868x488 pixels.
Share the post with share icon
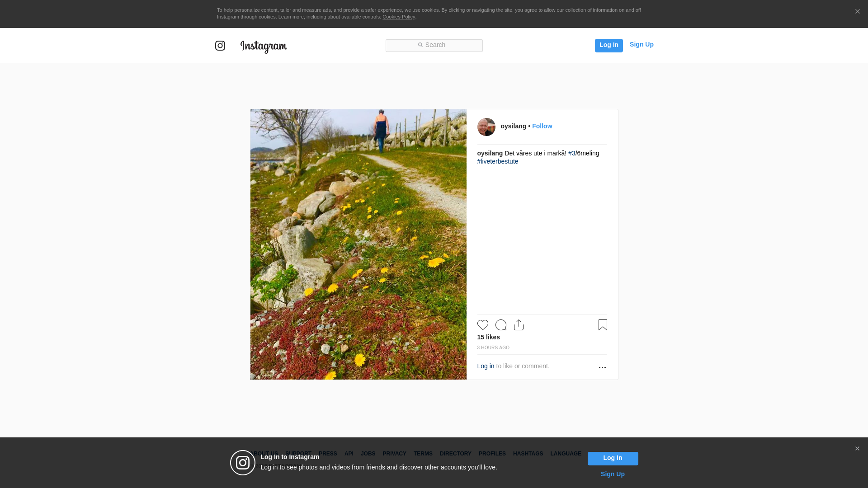click(519, 325)
